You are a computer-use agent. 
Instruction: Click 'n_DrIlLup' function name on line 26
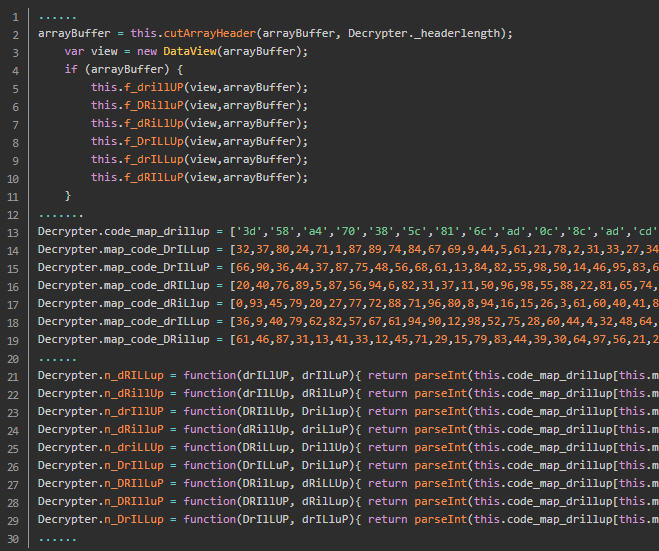coord(134,465)
